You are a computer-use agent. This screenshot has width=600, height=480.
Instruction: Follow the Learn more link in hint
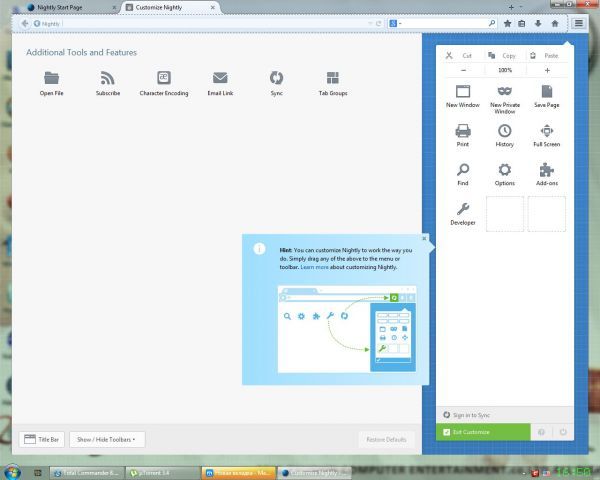click(x=314, y=267)
